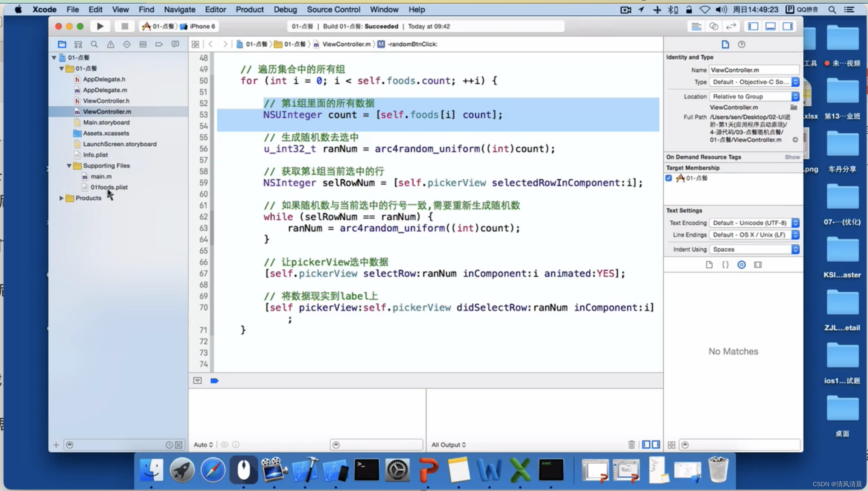Toggle breakpoints with the blue breakpoint icon
868x491 pixels.
[x=214, y=381]
